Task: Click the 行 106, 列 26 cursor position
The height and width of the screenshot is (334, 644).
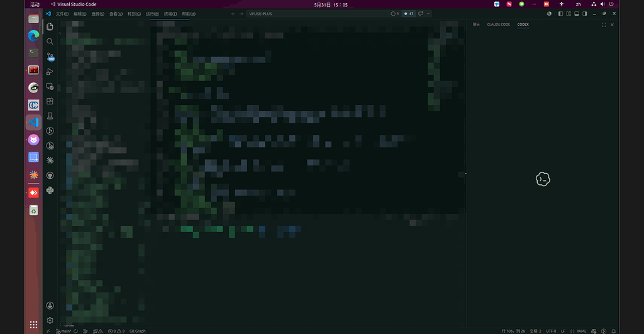Action: click(513, 331)
